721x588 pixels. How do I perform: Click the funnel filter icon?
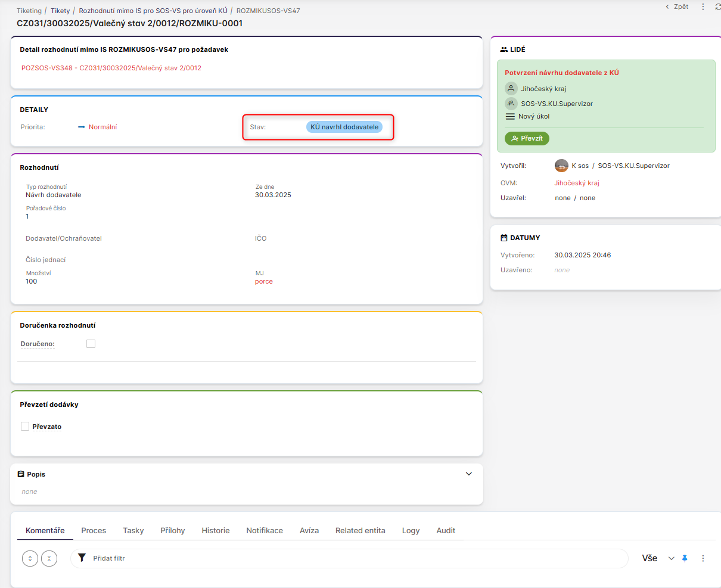tap(82, 558)
